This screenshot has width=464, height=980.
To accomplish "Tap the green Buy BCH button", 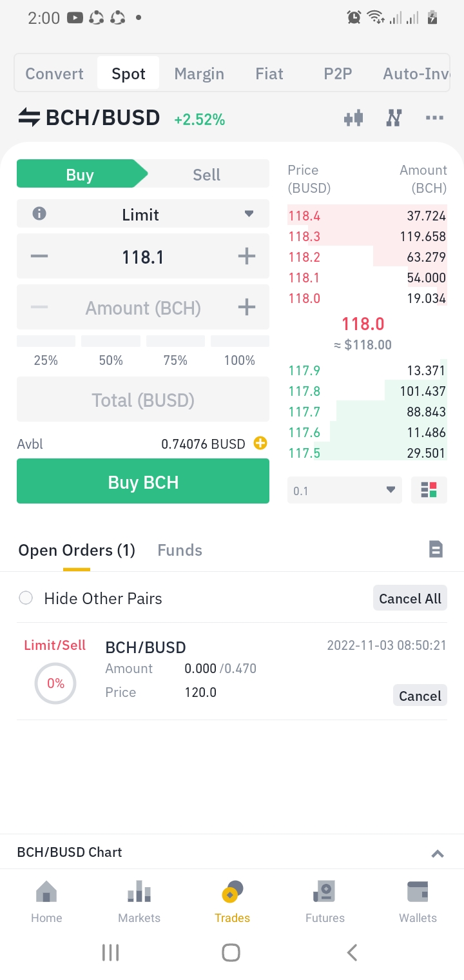I will coord(143,482).
